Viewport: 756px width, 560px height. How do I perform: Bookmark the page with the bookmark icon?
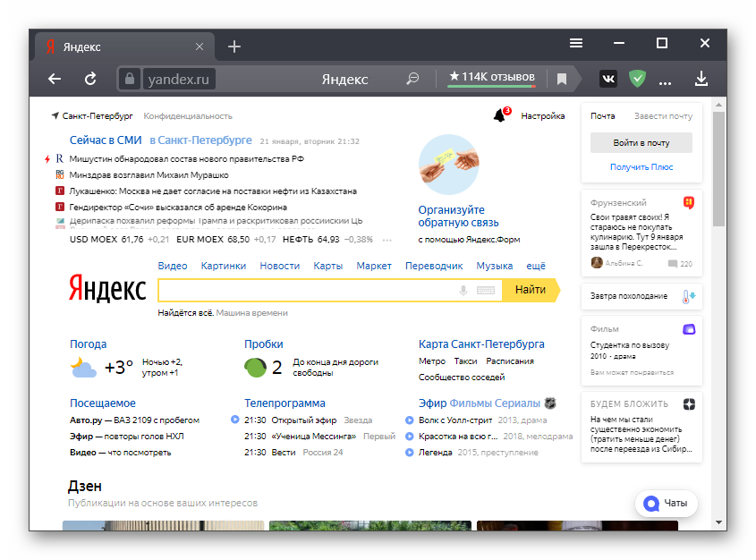[x=562, y=79]
